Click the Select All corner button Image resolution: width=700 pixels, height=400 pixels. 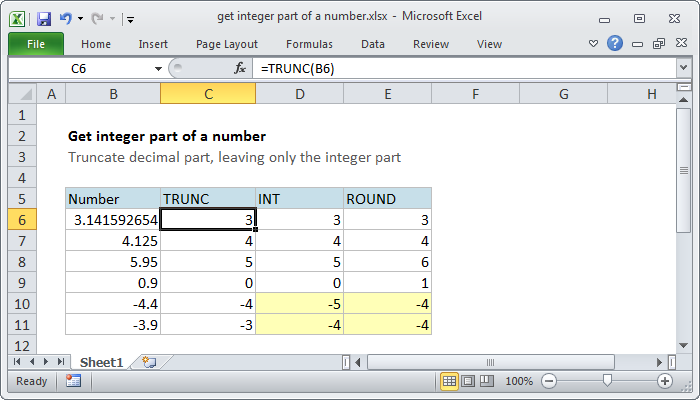click(23, 94)
